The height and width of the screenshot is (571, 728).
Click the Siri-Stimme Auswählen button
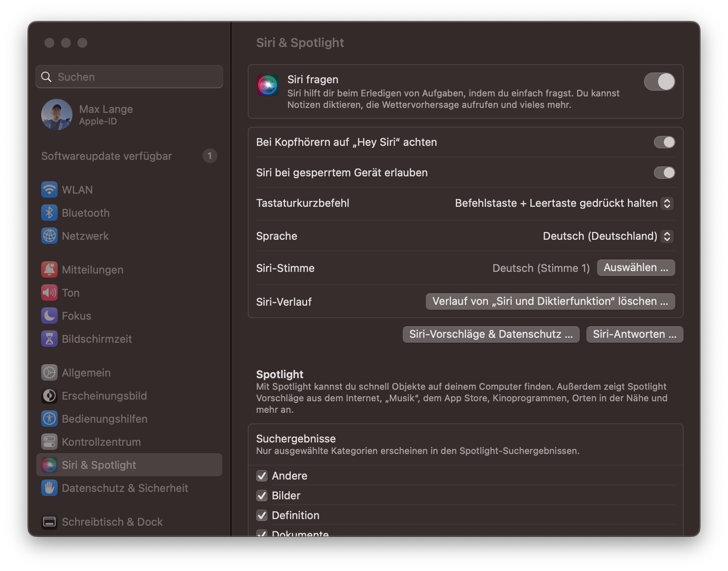tap(636, 268)
